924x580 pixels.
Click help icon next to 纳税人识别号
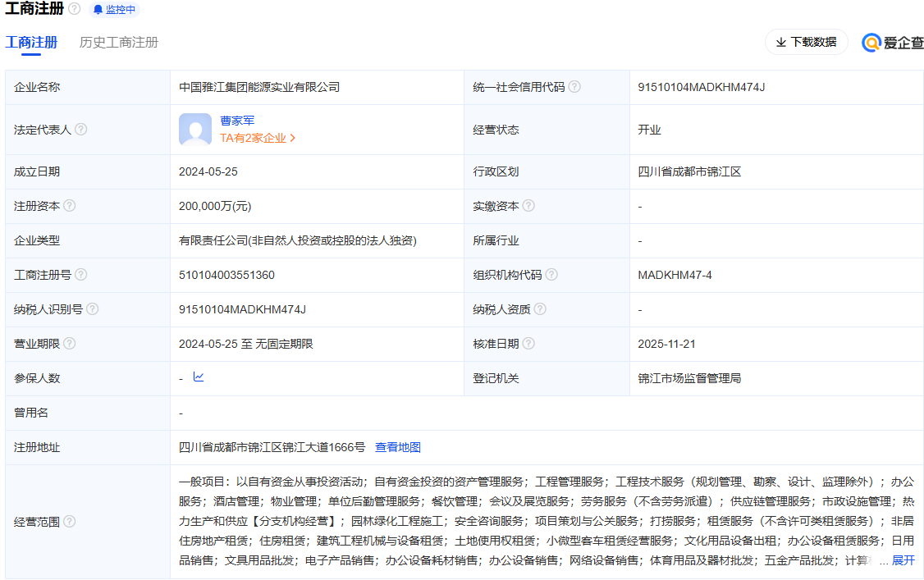point(93,309)
